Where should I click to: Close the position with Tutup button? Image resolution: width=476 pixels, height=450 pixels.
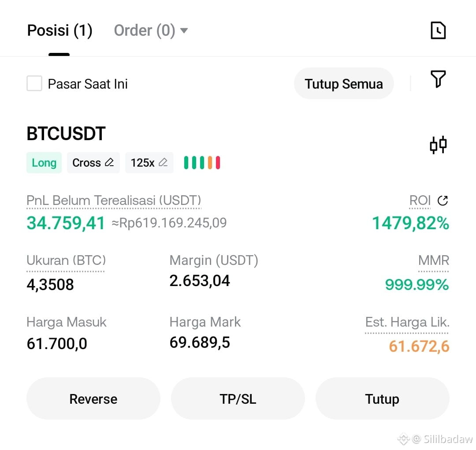pos(382,399)
